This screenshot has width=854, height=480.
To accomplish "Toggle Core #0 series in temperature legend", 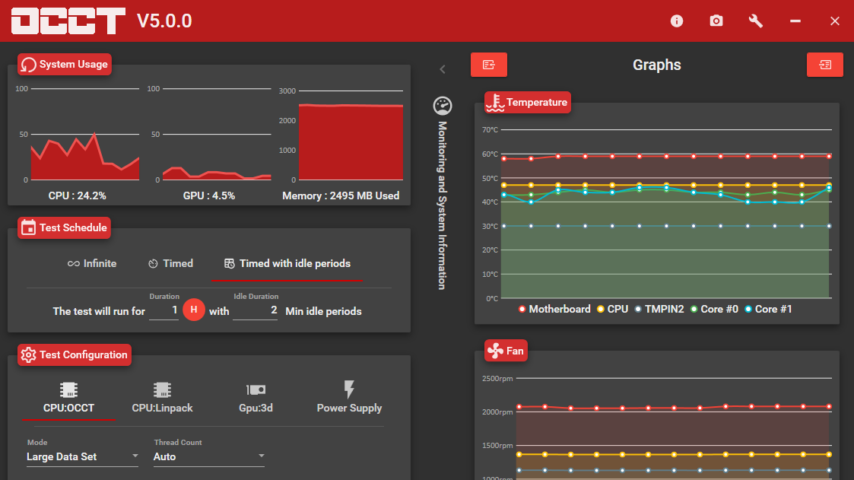I will coord(714,309).
